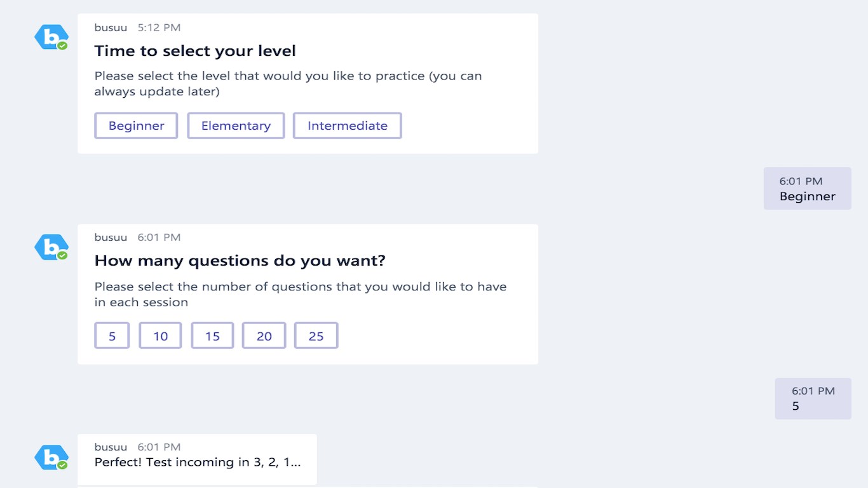The width and height of the screenshot is (868, 488).
Task: Click busuu sender name on 5:12 PM message
Action: pos(111,27)
